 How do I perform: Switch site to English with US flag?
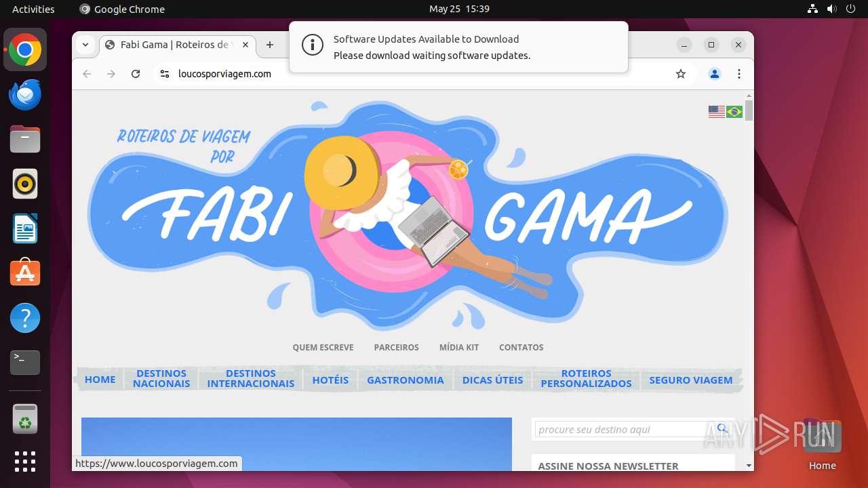coord(717,112)
